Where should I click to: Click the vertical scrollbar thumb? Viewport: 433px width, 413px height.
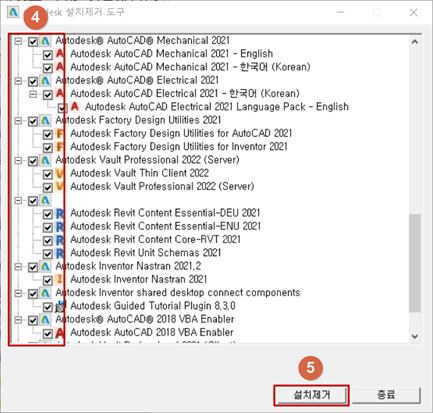415,263
